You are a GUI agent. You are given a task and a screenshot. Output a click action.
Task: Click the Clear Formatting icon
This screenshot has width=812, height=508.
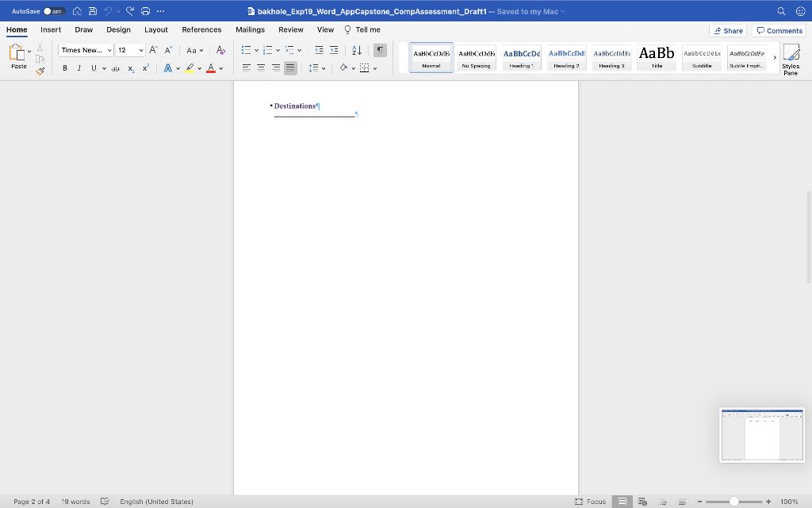(x=220, y=50)
